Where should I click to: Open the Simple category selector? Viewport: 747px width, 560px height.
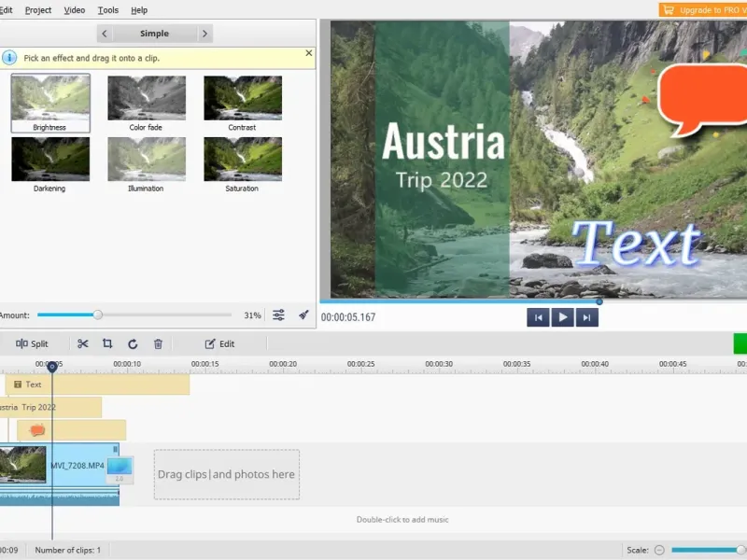click(x=154, y=34)
